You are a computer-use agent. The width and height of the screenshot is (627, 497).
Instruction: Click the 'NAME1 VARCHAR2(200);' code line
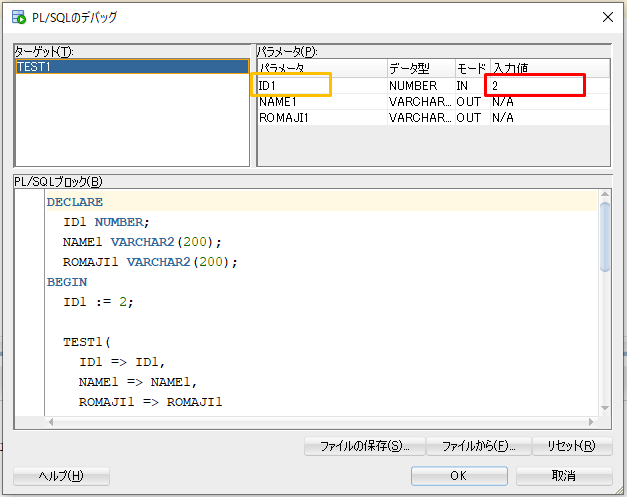142,242
